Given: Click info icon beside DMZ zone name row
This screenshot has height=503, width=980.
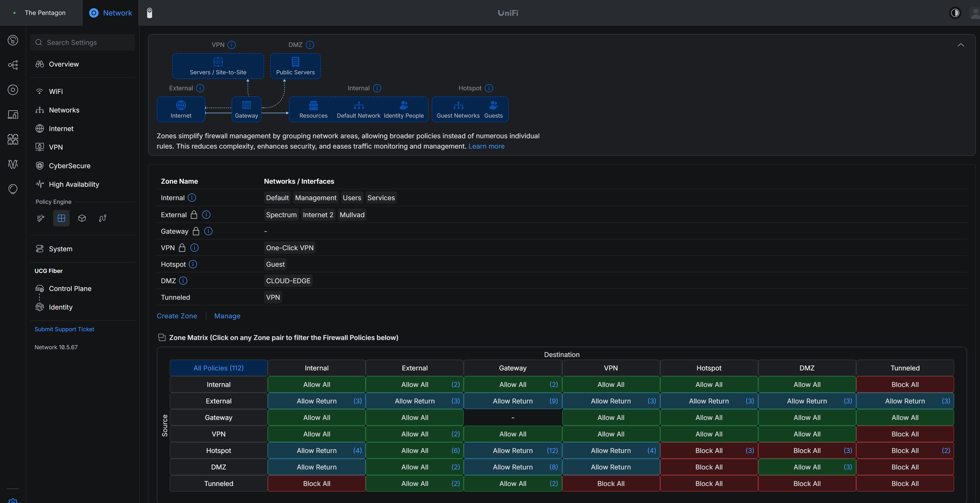Looking at the screenshot, I should pos(183,281).
